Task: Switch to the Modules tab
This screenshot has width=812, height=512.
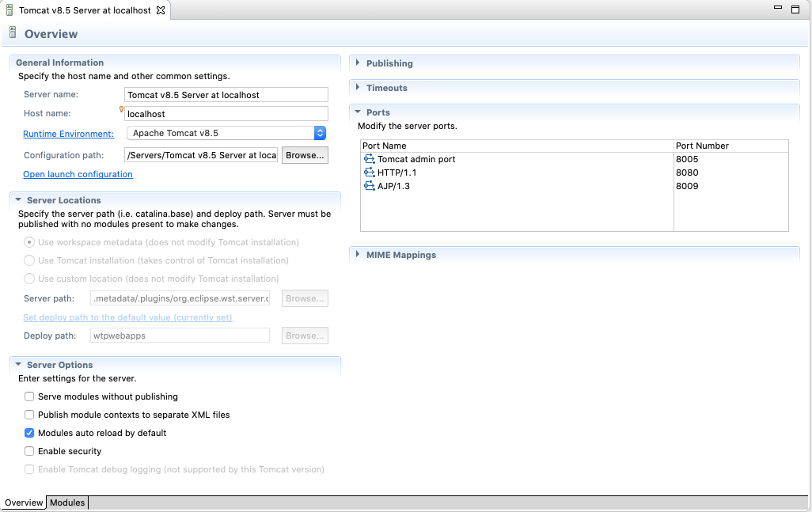Action: (x=67, y=503)
